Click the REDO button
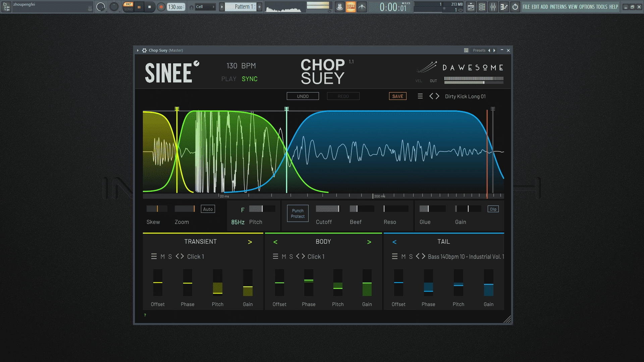The height and width of the screenshot is (362, 644). click(343, 96)
